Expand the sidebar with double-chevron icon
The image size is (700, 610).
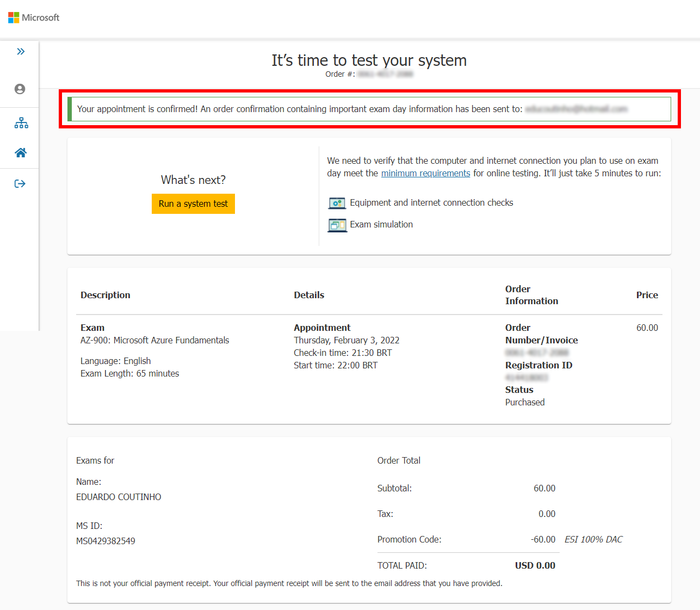(x=21, y=52)
